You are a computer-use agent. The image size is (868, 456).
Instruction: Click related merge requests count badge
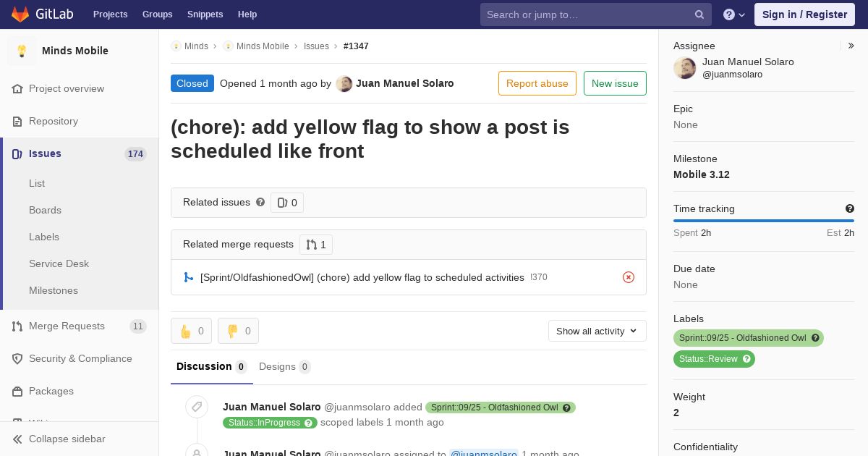316,245
